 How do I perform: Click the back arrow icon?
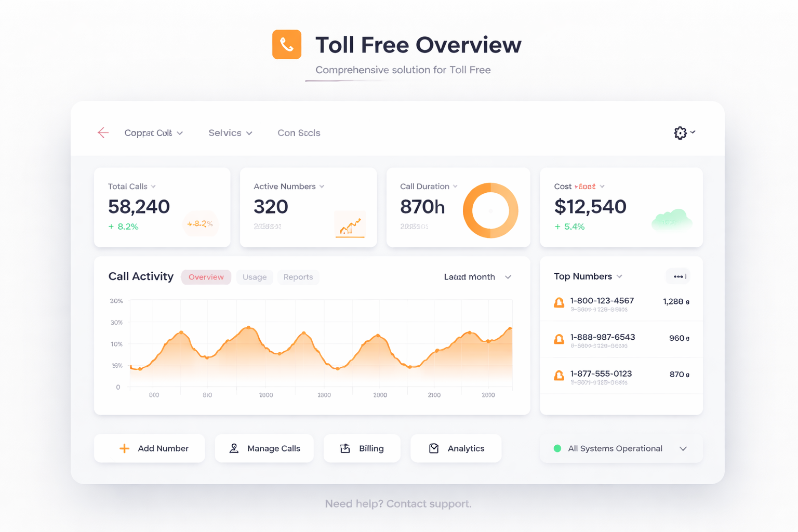pos(103,133)
